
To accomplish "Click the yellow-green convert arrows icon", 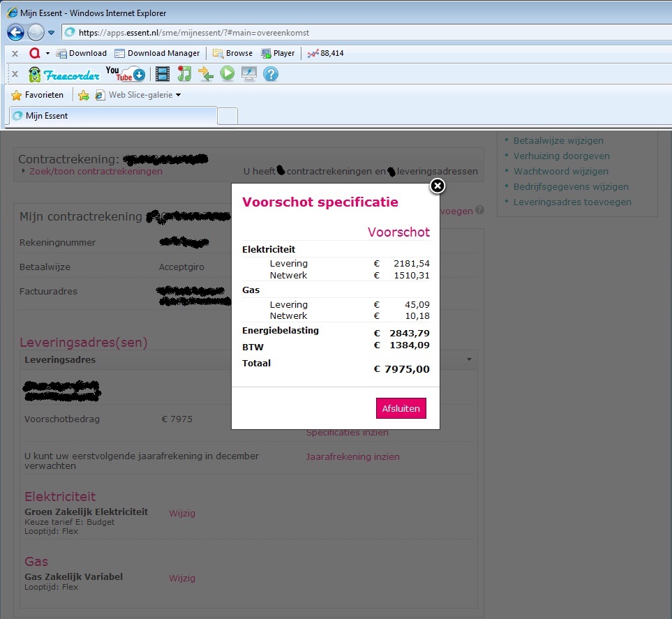I will pos(206,74).
